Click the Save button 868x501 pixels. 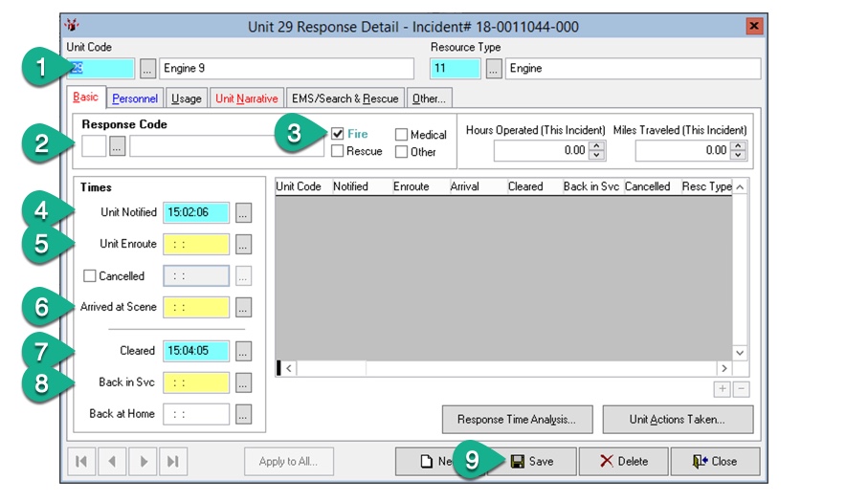pos(532,461)
